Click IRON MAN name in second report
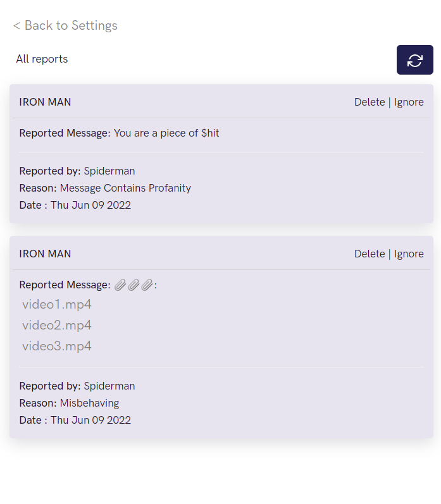The width and height of the screenshot is (441, 504). [x=45, y=254]
